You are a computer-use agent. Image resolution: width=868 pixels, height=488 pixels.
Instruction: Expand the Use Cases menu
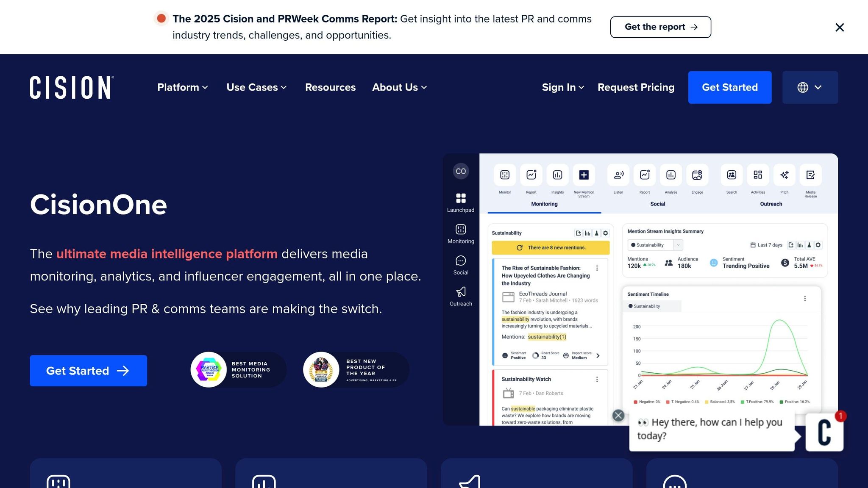coord(256,87)
